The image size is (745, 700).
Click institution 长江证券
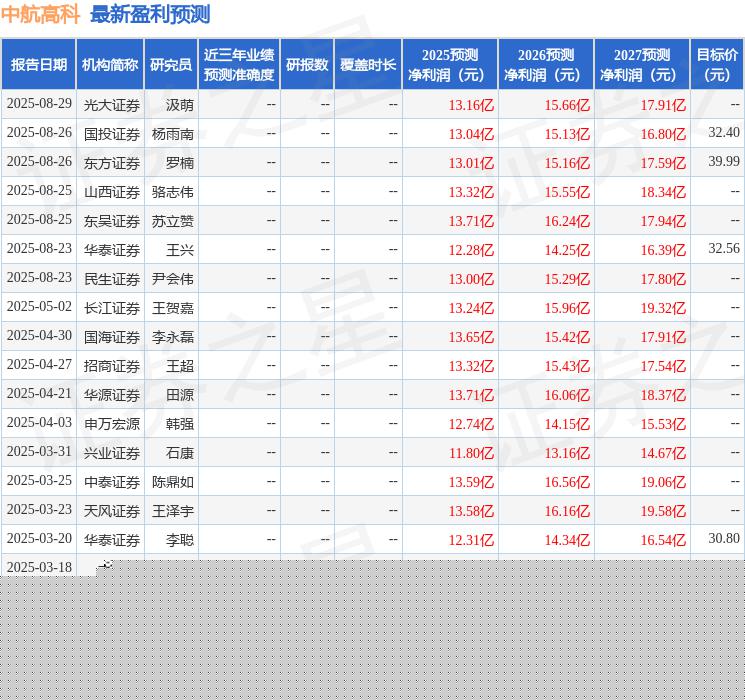click(112, 308)
